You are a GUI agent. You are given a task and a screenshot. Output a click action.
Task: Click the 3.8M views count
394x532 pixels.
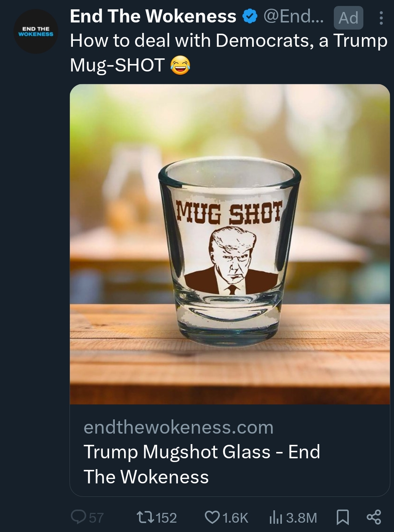click(301, 518)
